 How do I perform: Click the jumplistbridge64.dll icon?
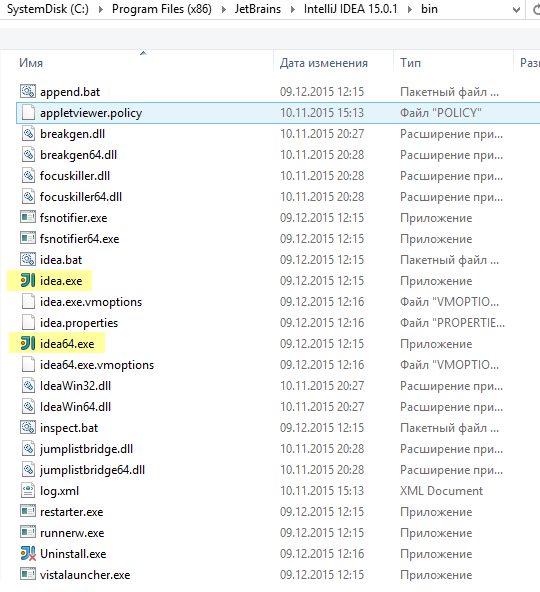28,470
